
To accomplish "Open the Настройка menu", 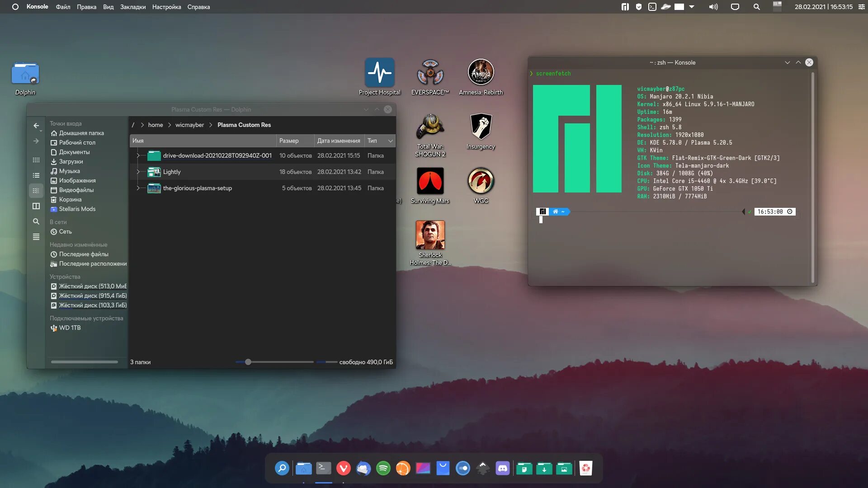I will (166, 7).
